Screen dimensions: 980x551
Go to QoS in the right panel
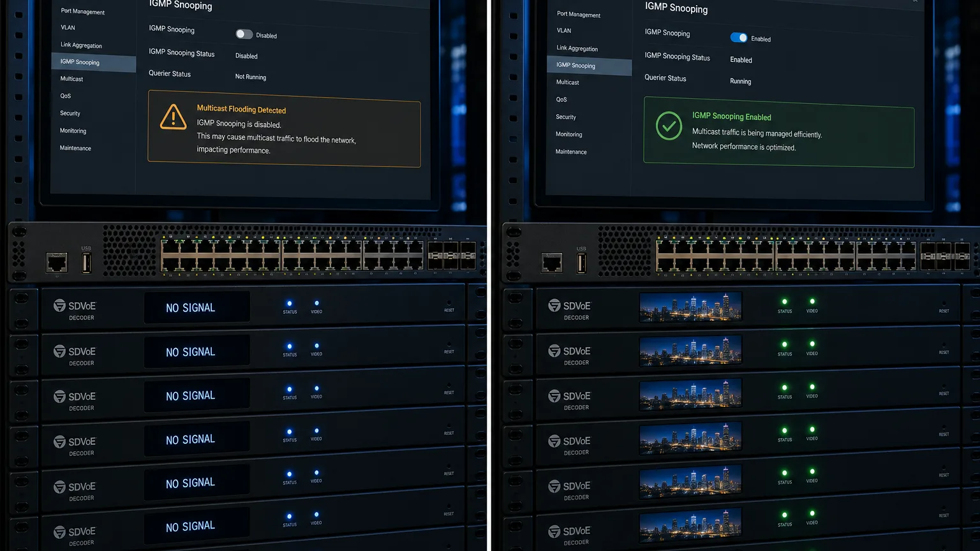coord(561,99)
